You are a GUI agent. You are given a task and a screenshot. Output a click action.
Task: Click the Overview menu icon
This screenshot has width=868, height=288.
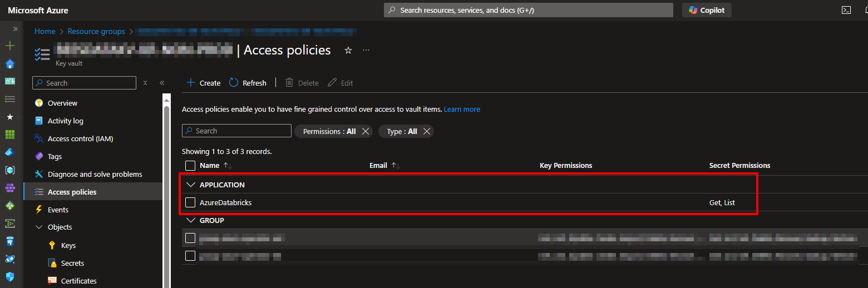pos(38,103)
